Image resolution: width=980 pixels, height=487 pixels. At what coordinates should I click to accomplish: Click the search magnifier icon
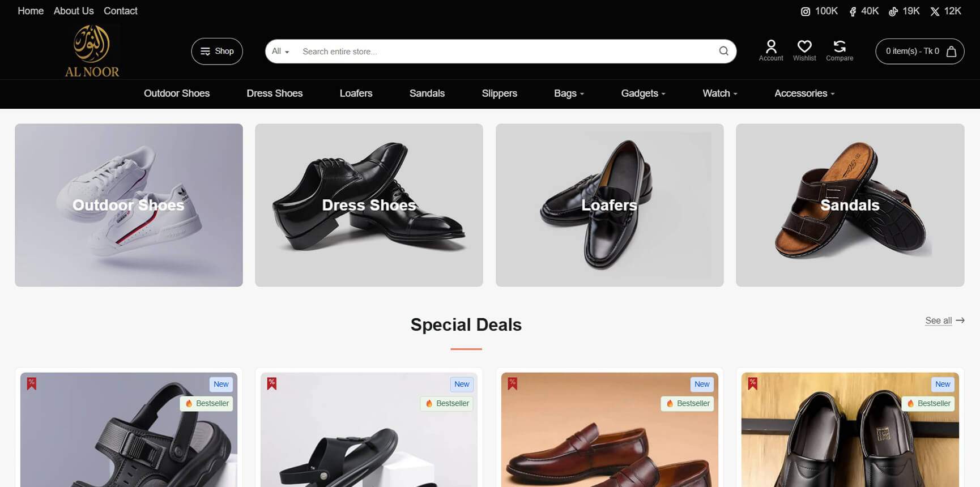[x=723, y=51]
